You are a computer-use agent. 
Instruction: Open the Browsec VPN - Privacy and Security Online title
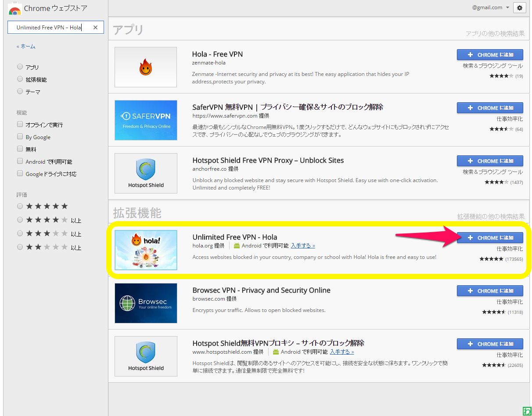pyautogui.click(x=261, y=290)
